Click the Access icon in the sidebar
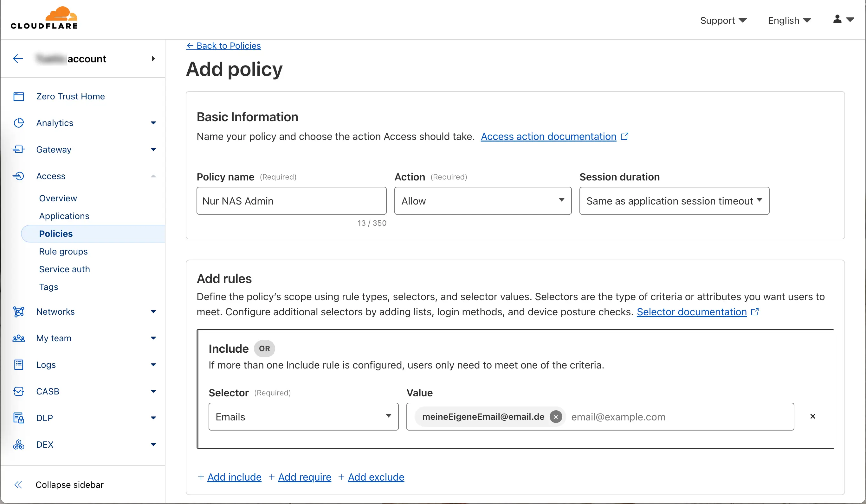866x504 pixels. pyautogui.click(x=19, y=176)
